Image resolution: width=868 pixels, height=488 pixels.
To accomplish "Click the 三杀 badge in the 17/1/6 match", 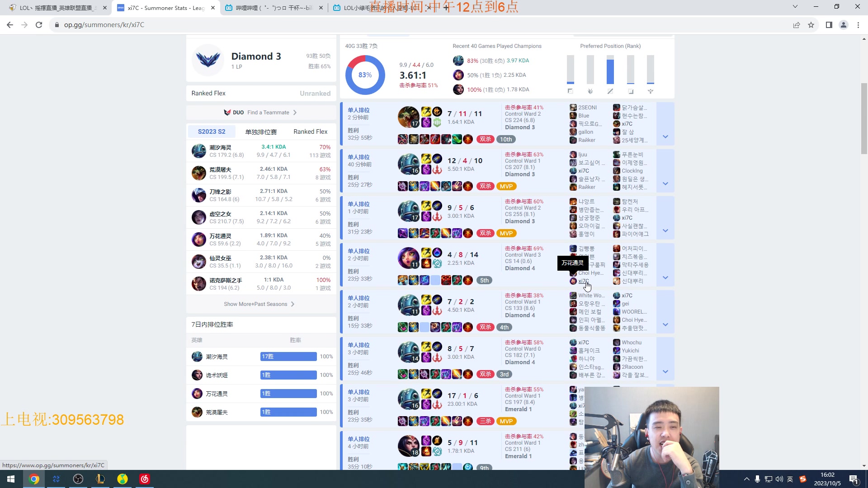I will [x=485, y=421].
